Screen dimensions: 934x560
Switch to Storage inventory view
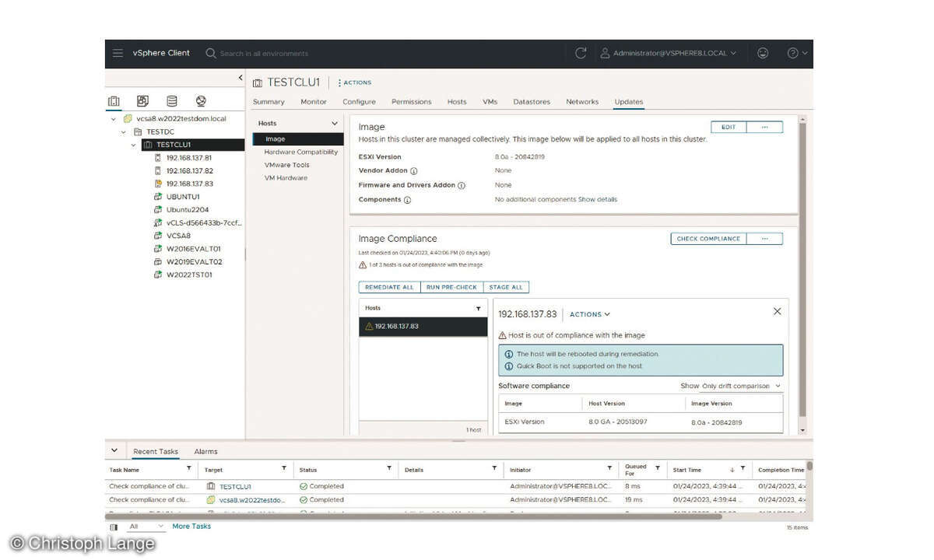(172, 101)
